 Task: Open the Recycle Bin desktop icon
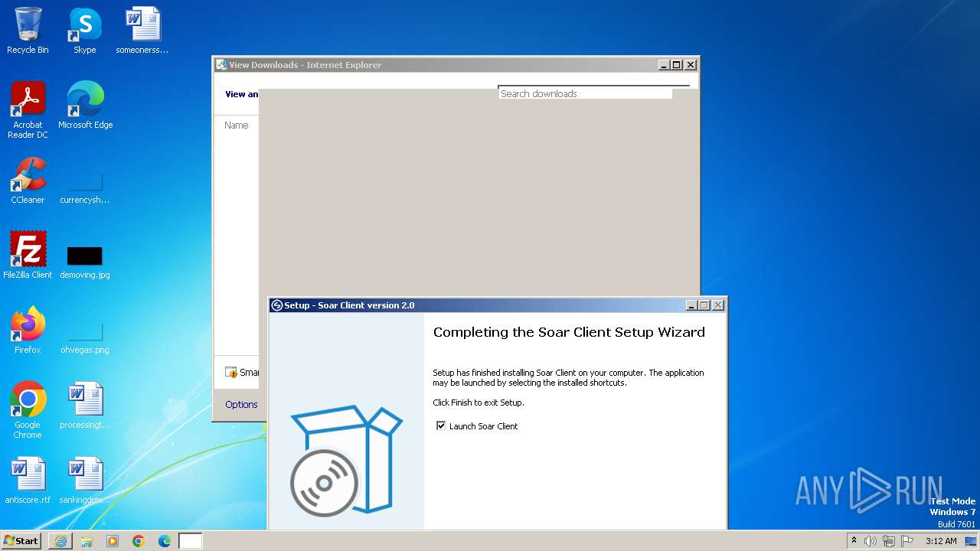coord(28,31)
